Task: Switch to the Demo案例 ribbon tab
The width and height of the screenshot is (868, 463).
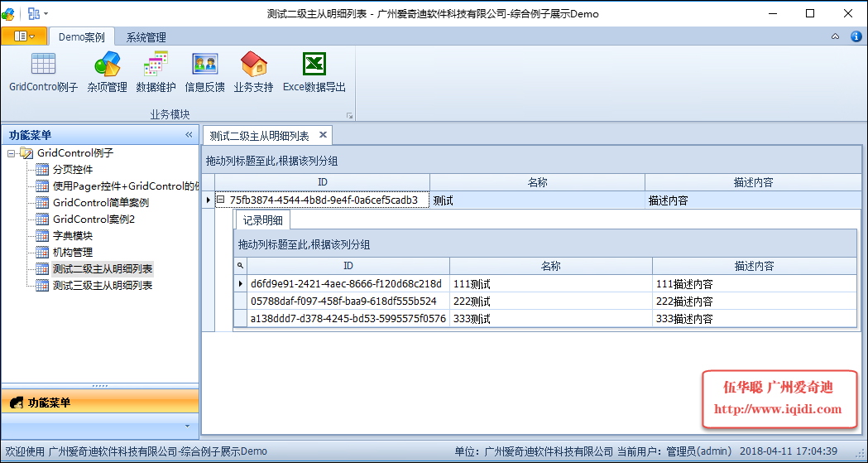Action: point(81,37)
